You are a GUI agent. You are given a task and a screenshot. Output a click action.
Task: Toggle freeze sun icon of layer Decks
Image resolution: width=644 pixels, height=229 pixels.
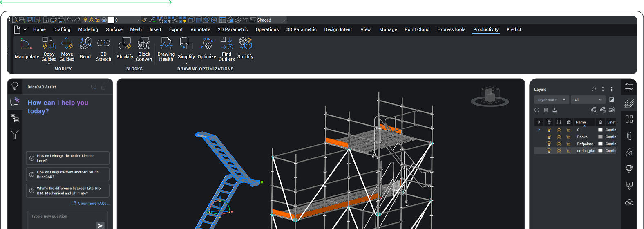[x=559, y=137]
